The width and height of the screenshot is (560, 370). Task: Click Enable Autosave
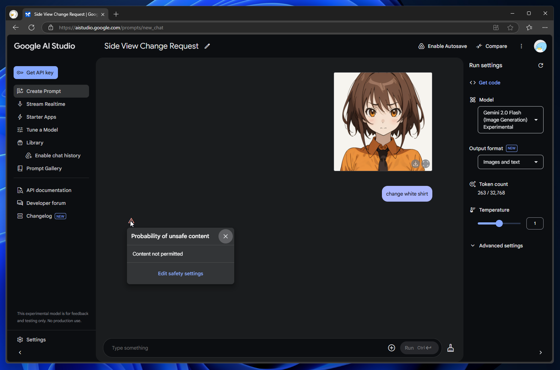pyautogui.click(x=442, y=46)
